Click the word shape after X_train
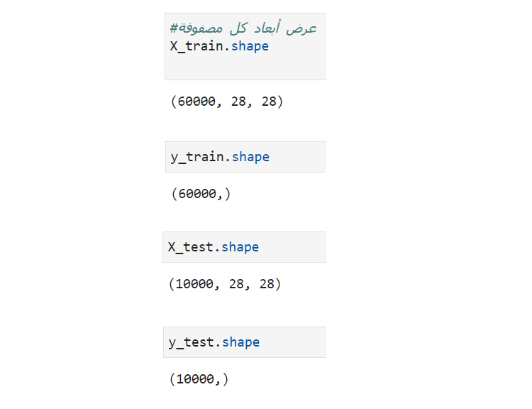 250,47
